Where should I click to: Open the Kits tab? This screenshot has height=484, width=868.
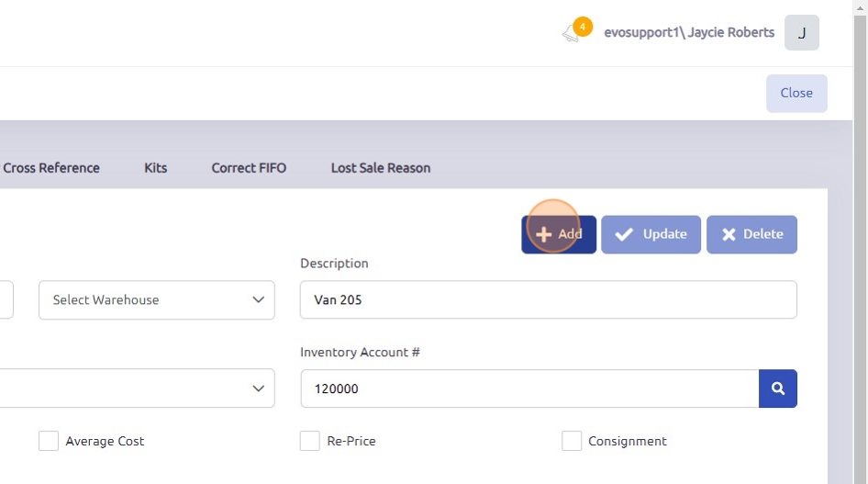tap(156, 168)
